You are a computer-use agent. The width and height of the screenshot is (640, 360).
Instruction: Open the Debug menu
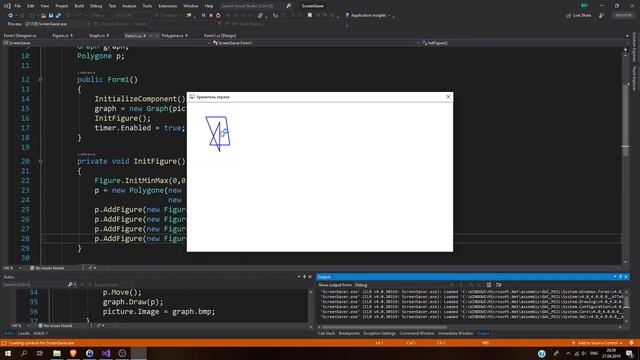click(96, 6)
